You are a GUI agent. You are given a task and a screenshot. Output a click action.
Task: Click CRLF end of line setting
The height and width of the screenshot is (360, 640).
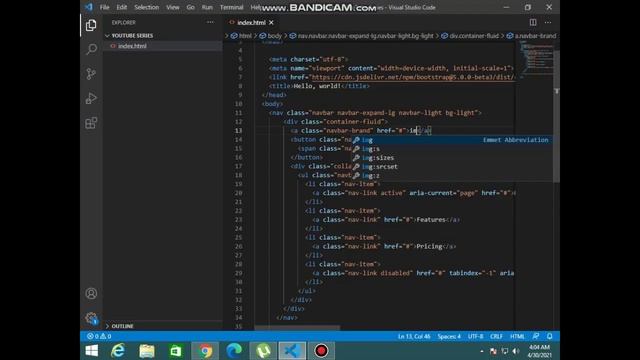(x=496, y=336)
